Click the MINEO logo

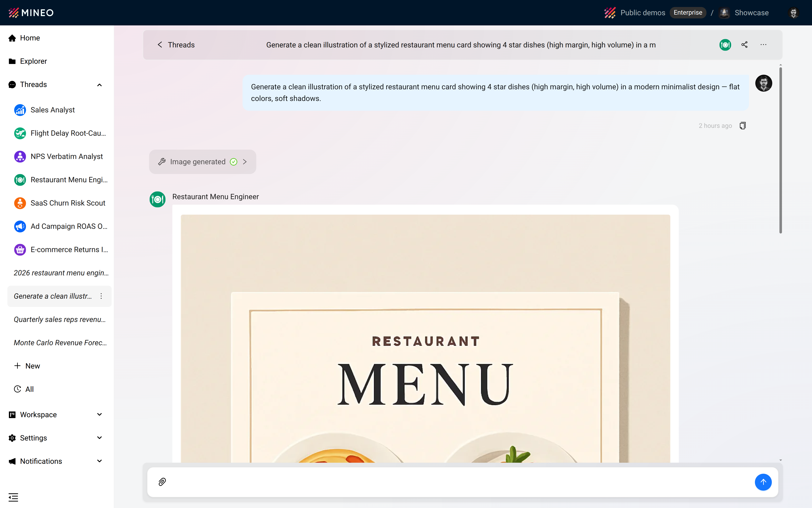point(31,13)
